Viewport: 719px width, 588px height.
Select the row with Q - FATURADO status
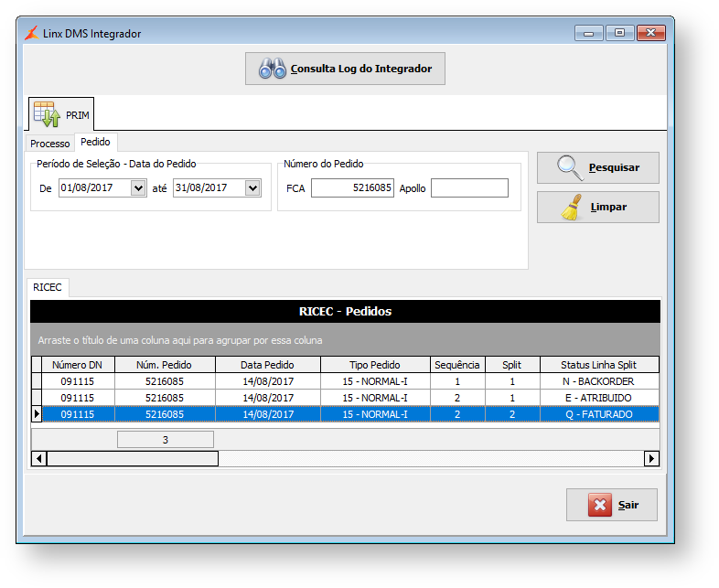pyautogui.click(x=350, y=414)
